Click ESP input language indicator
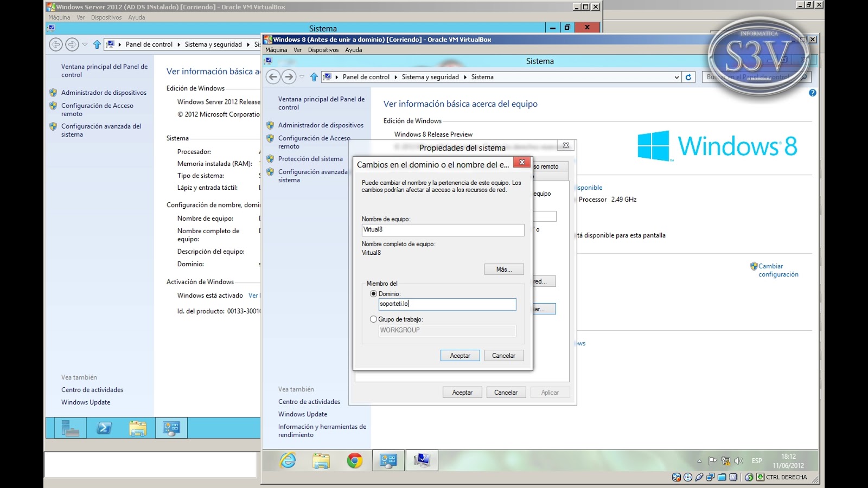868x488 pixels. click(757, 461)
